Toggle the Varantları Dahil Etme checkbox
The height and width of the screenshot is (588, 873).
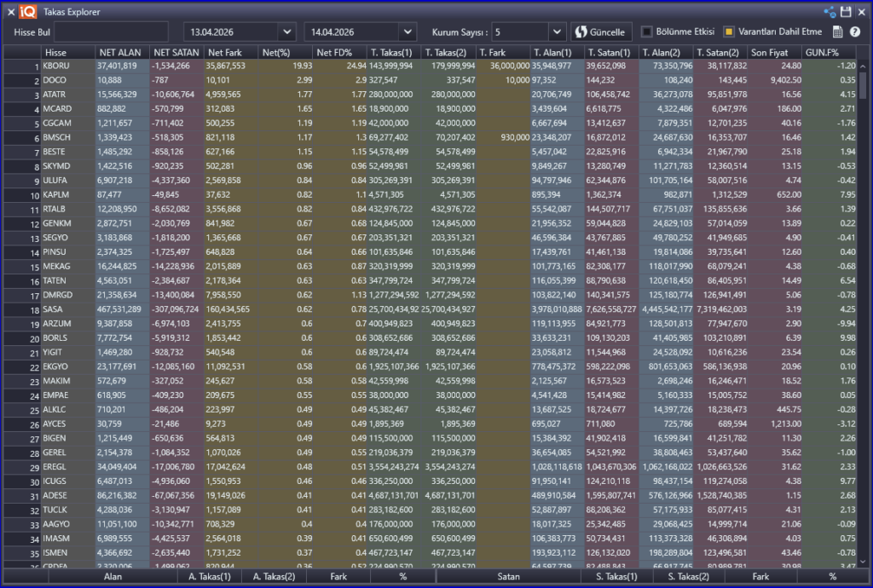coord(729,32)
